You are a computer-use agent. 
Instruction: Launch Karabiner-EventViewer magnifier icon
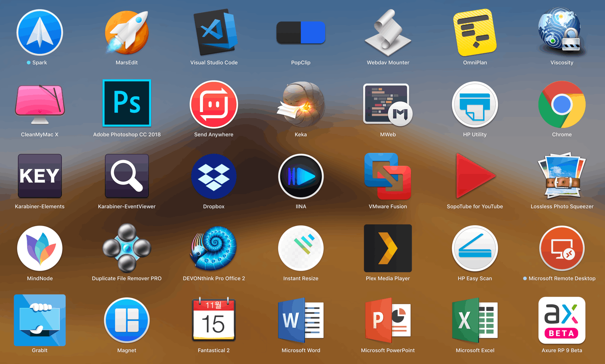coord(127,176)
